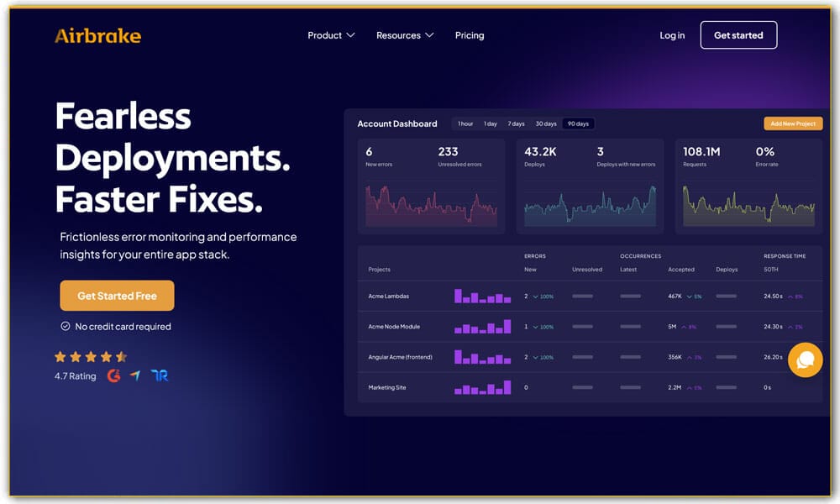Click the Airbrake logo

pos(97,35)
